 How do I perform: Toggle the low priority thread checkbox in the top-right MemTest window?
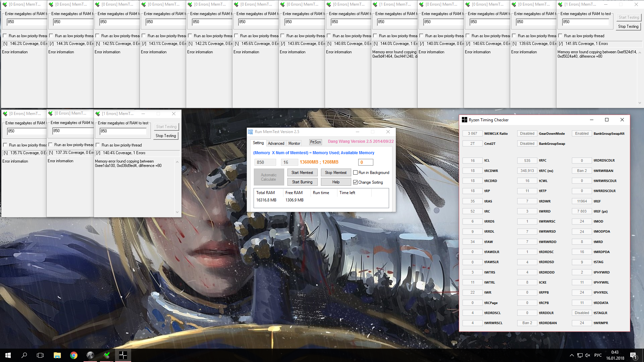pos(560,36)
